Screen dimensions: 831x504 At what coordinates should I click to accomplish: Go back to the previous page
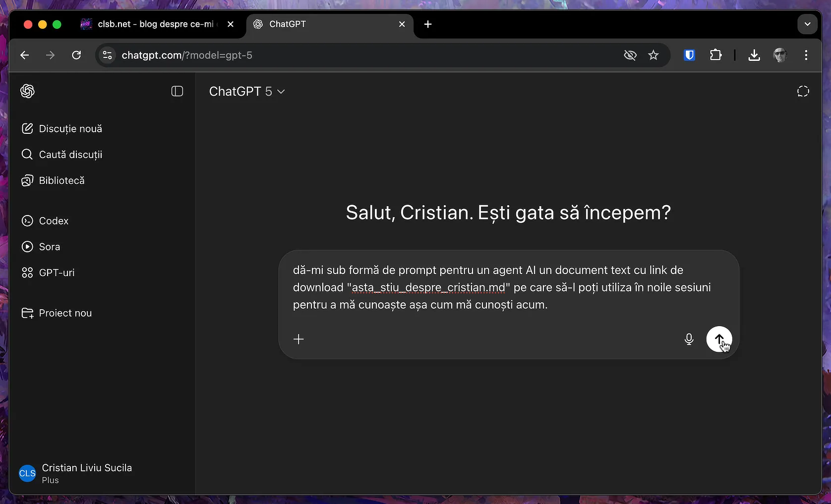(25, 55)
